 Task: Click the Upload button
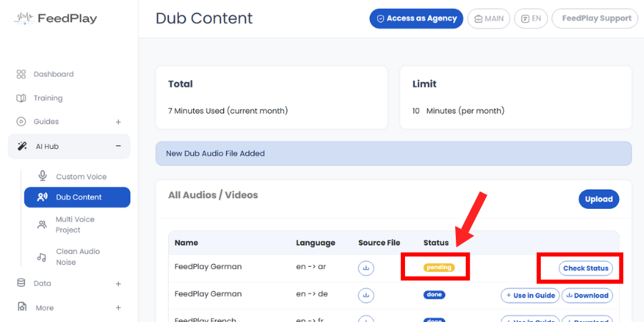tap(599, 199)
